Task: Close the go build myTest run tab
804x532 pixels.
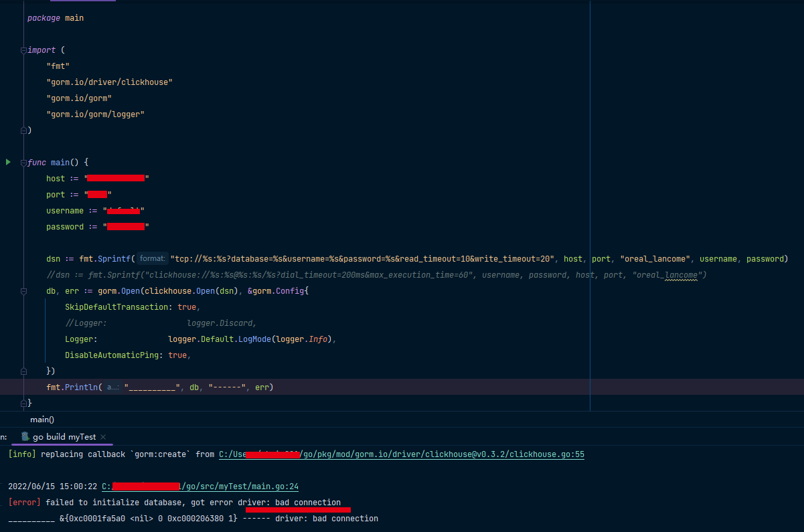Action: coord(104,437)
